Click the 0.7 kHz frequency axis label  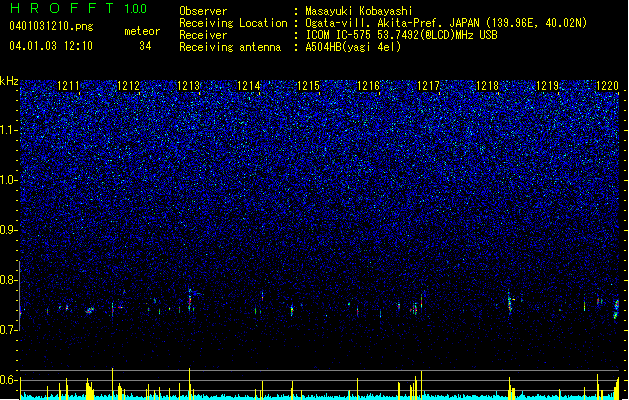[8, 330]
